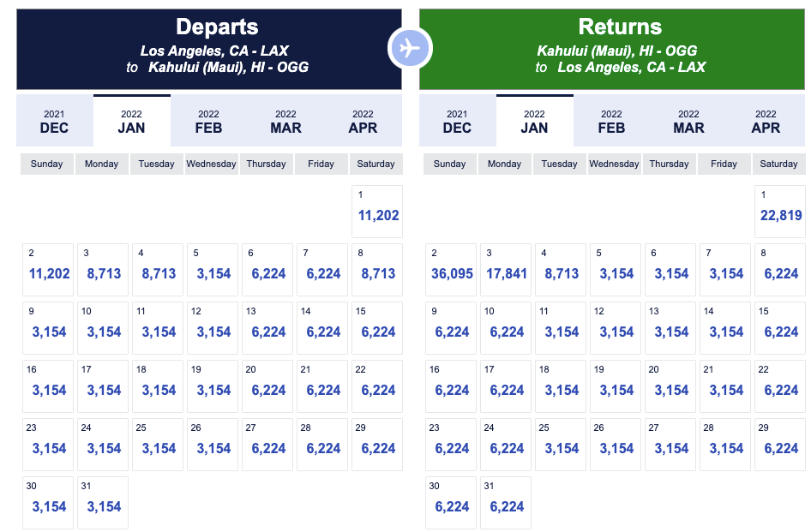This screenshot has width=811, height=532.
Task: Switch Returns calendar to FEB 2022
Action: (x=611, y=121)
